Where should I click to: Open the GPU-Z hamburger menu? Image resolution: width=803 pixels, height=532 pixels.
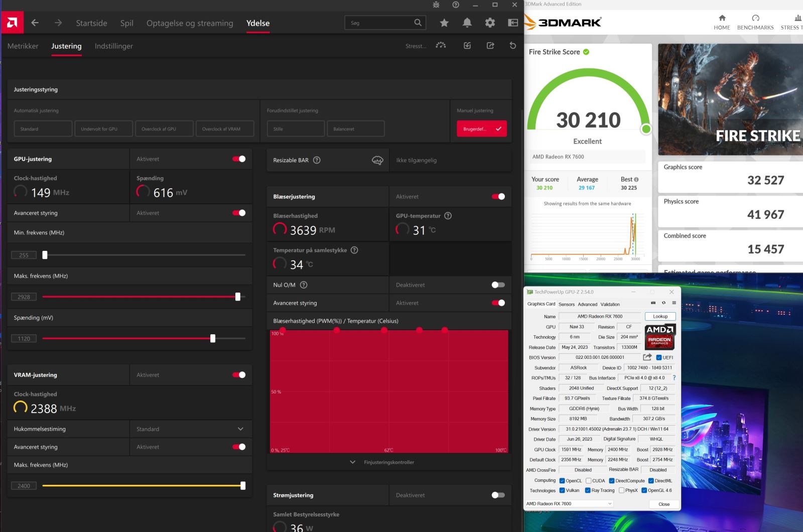tap(674, 303)
